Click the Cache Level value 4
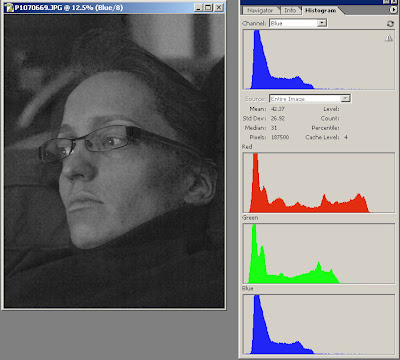This screenshot has width=400, height=360. [346, 137]
